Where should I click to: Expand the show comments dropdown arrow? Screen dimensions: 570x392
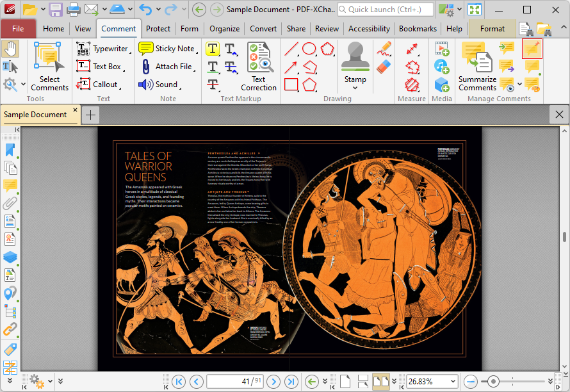point(519,85)
